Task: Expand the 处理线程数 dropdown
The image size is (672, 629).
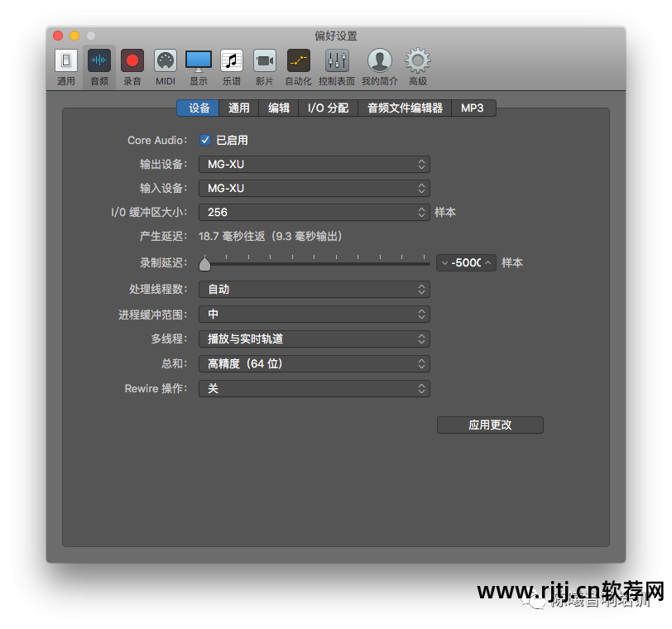Action: (314, 290)
